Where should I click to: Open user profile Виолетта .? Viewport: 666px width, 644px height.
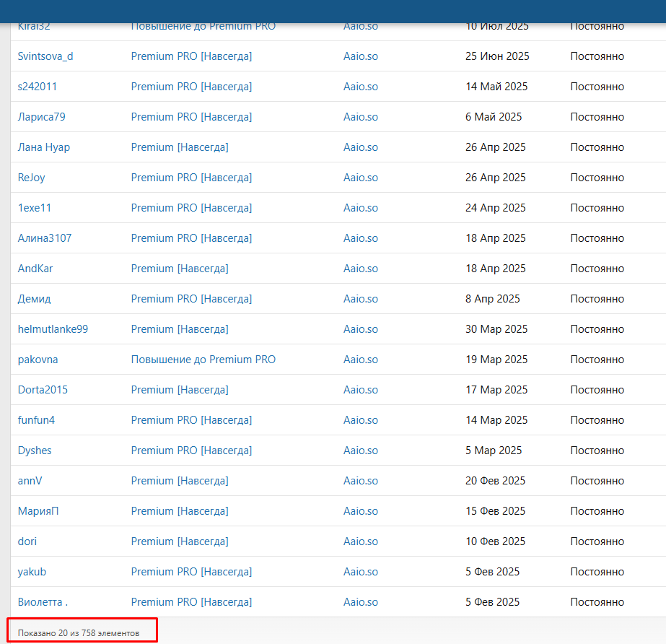(43, 602)
